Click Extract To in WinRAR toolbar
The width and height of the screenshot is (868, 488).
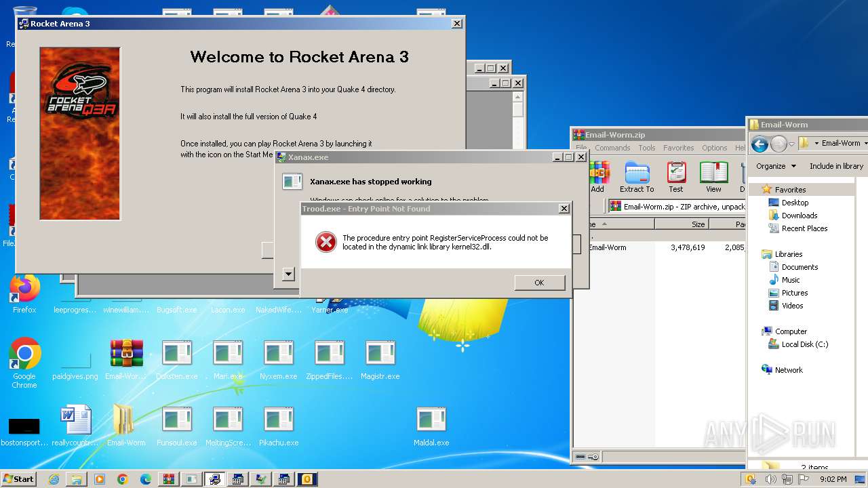pyautogui.click(x=637, y=177)
